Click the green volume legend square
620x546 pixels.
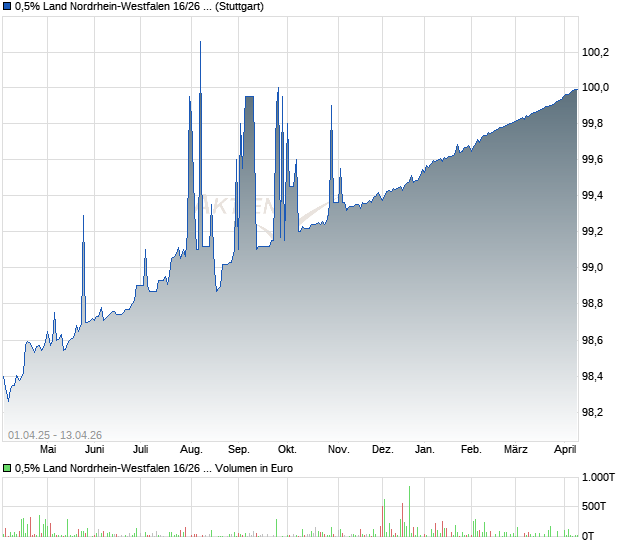pos(7,468)
